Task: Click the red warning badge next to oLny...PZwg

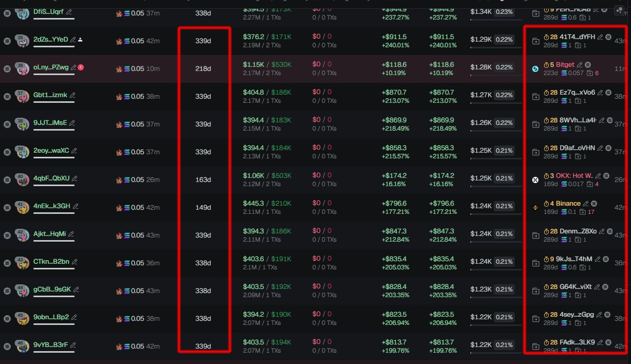Action: pyautogui.click(x=81, y=67)
